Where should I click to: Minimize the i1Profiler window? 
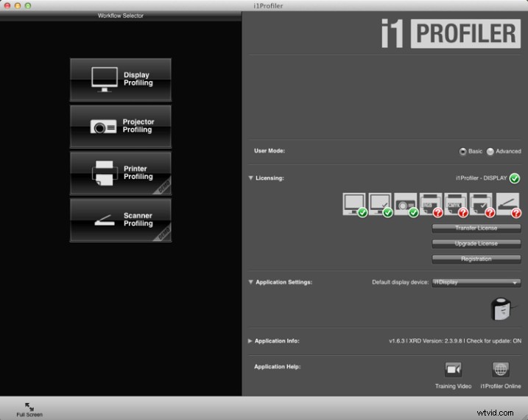coord(18,6)
